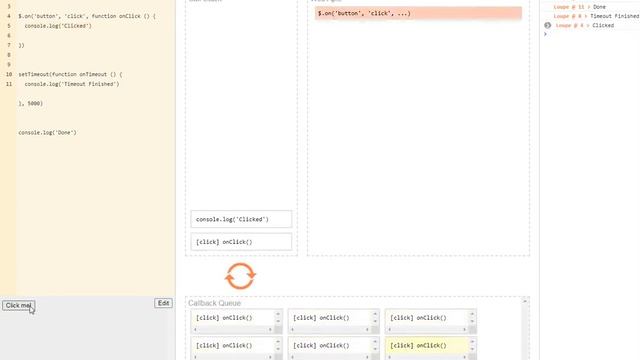Click the console.log('Clicked') line in the code editor
Viewport: 640px width, 360px height.
58,26
